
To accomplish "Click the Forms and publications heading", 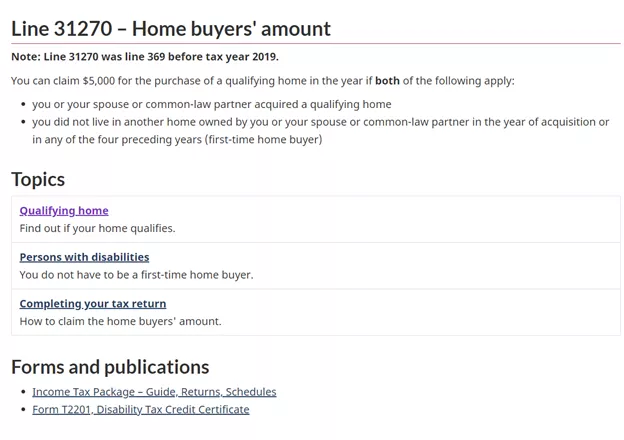I will (x=110, y=366).
